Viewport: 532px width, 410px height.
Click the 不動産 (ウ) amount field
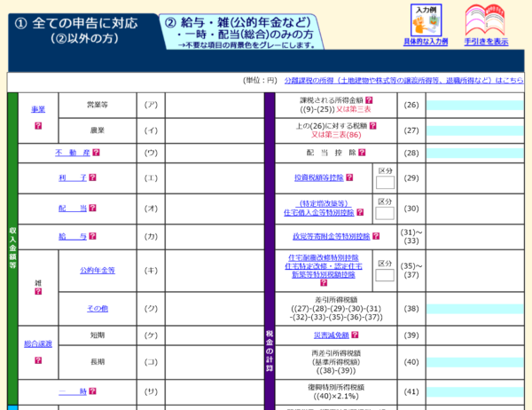[215, 153]
